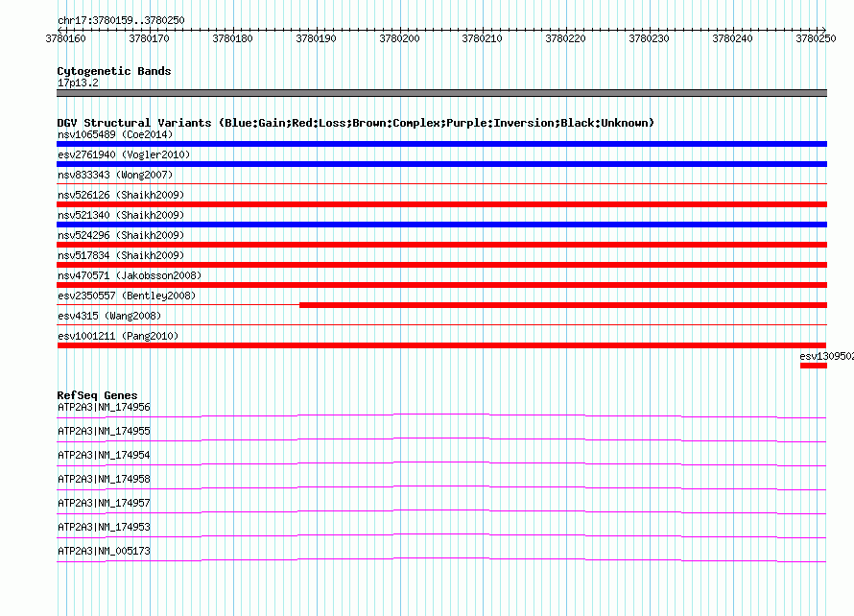Click ruler position 3780240
The image size is (854, 616).
pos(732,38)
